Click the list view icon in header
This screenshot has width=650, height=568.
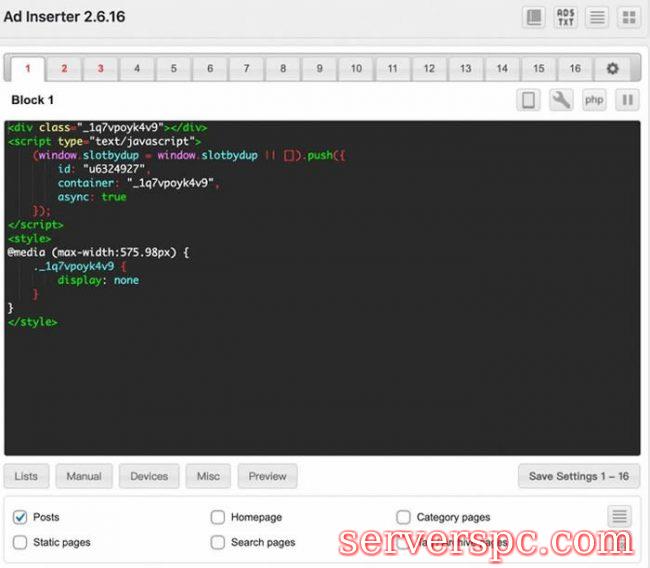(597, 17)
